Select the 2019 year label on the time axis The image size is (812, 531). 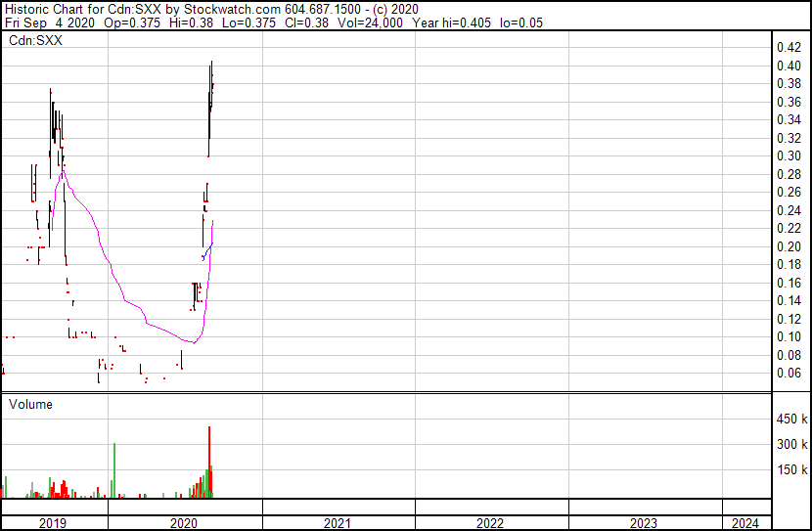(x=52, y=523)
